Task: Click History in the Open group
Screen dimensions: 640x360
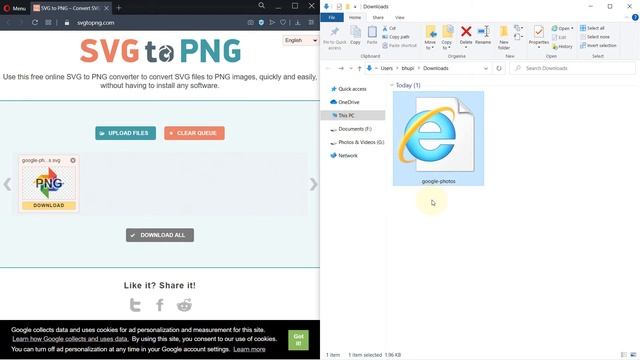Action: tap(562, 47)
